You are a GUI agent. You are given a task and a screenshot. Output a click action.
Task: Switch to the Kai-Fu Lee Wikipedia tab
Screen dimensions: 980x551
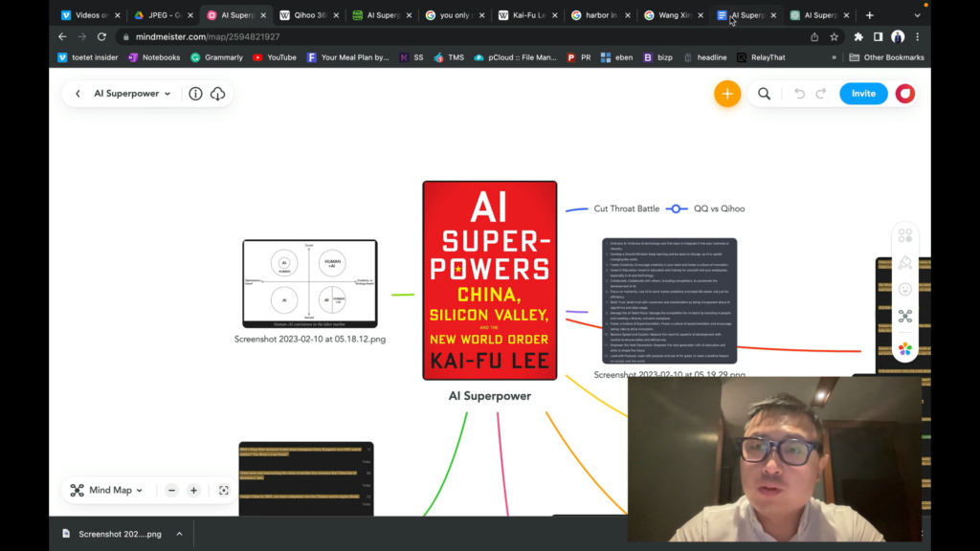pos(528,15)
